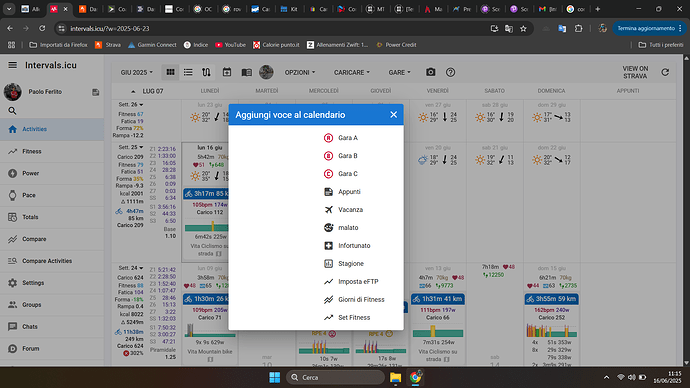
Task: Open Chats in sidebar
Action: (52, 327)
